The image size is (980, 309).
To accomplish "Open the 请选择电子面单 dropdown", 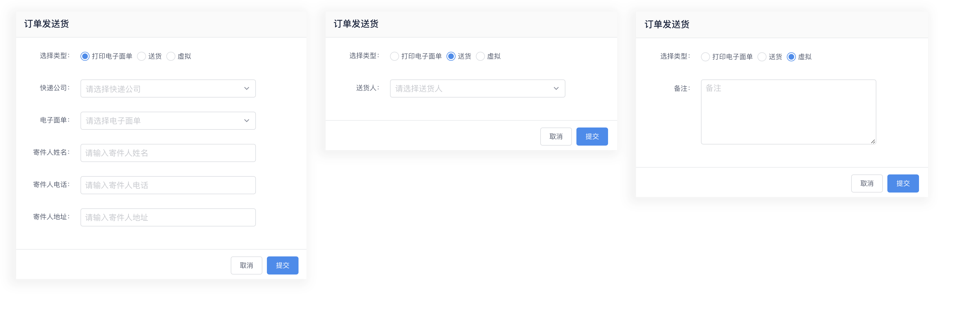I will tap(168, 121).
